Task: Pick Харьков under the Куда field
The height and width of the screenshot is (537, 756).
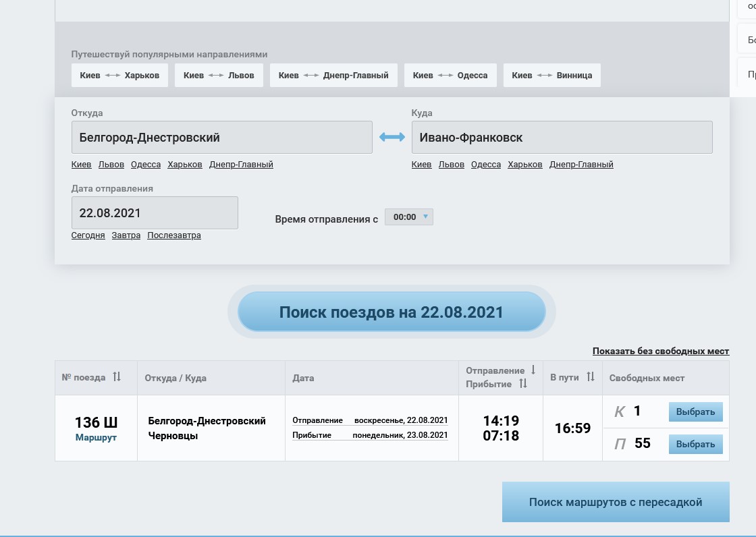Action: [524, 165]
